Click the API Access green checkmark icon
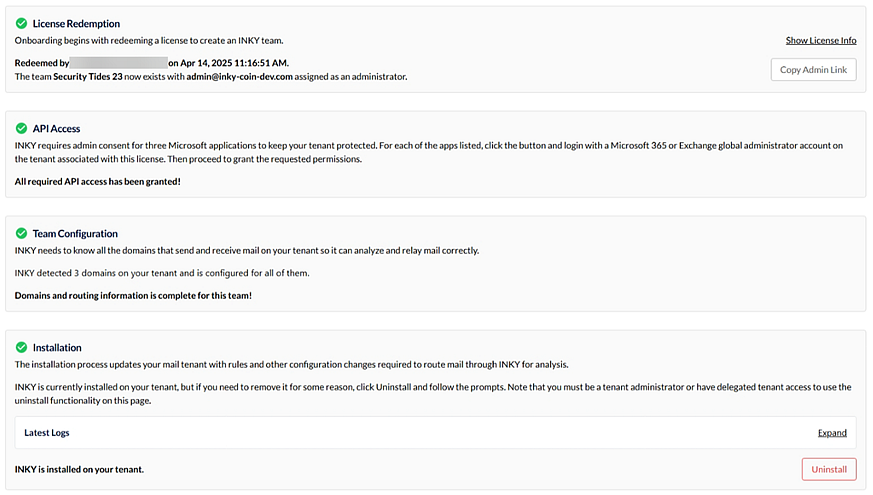Viewport: 873px width, 495px height. 21,129
